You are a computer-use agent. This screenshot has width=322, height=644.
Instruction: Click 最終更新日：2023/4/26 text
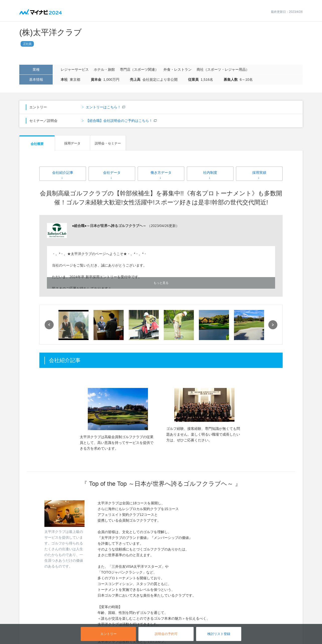(287, 12)
